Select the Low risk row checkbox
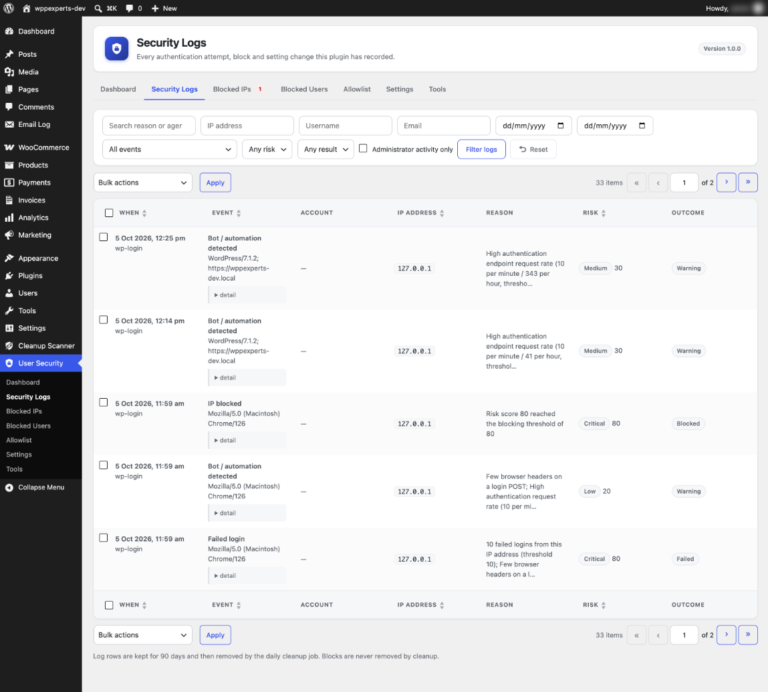This screenshot has height=692, width=768. [103, 465]
